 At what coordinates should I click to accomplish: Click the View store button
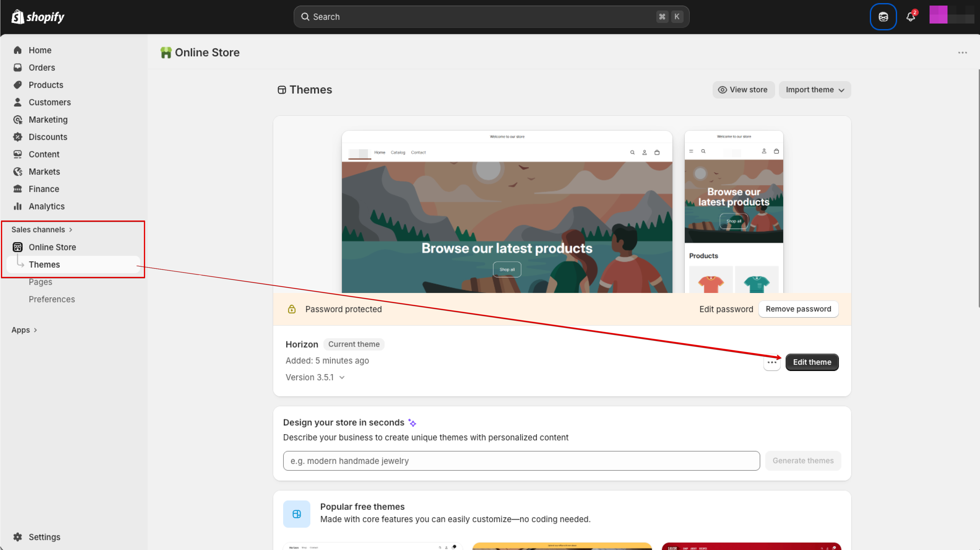(743, 90)
